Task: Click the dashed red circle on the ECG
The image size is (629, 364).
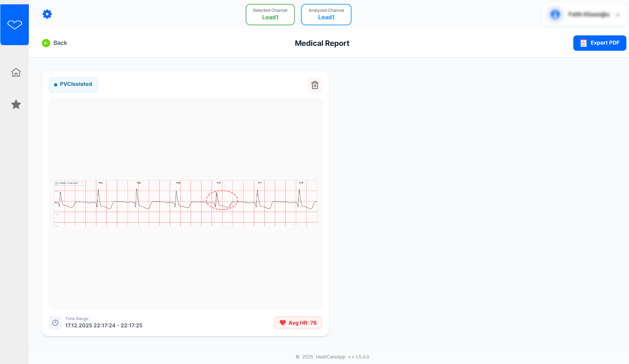Action: (222, 200)
